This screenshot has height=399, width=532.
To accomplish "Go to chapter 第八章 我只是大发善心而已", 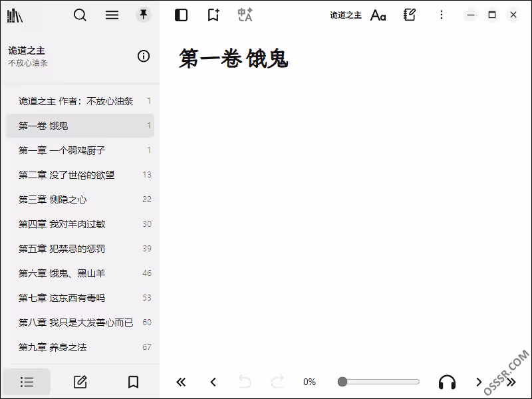I will pos(80,323).
